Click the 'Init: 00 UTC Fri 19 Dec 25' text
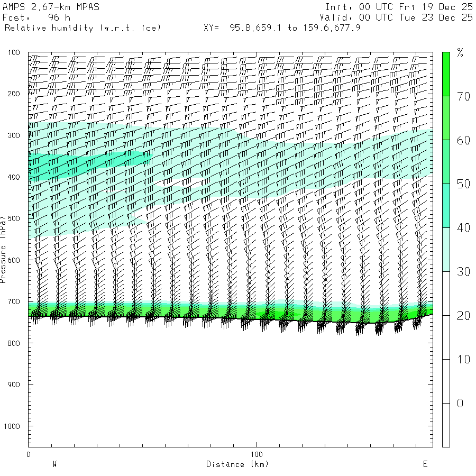This screenshot has width=476, height=476. point(399,7)
